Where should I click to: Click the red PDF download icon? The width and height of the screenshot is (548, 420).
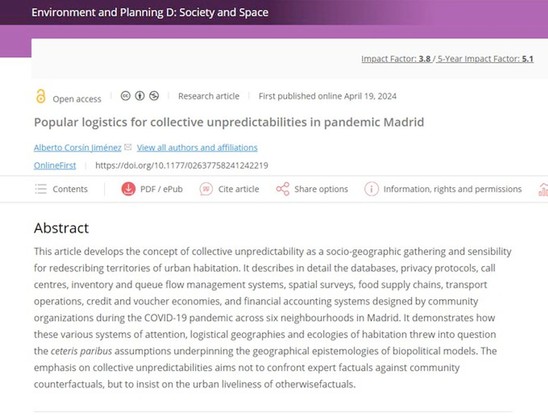(x=128, y=189)
